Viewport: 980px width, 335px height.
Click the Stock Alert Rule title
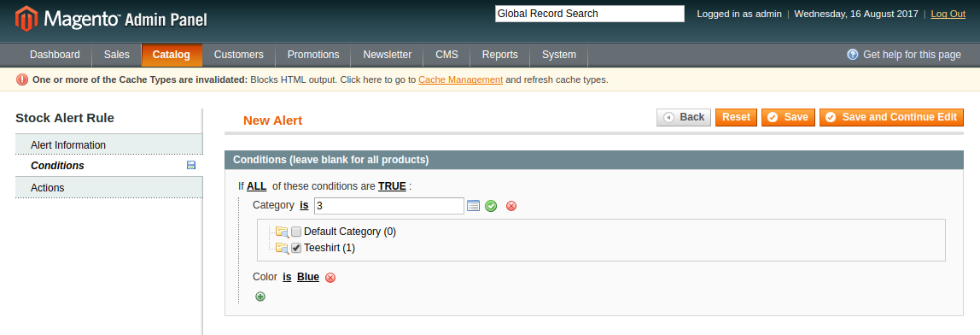click(x=65, y=118)
